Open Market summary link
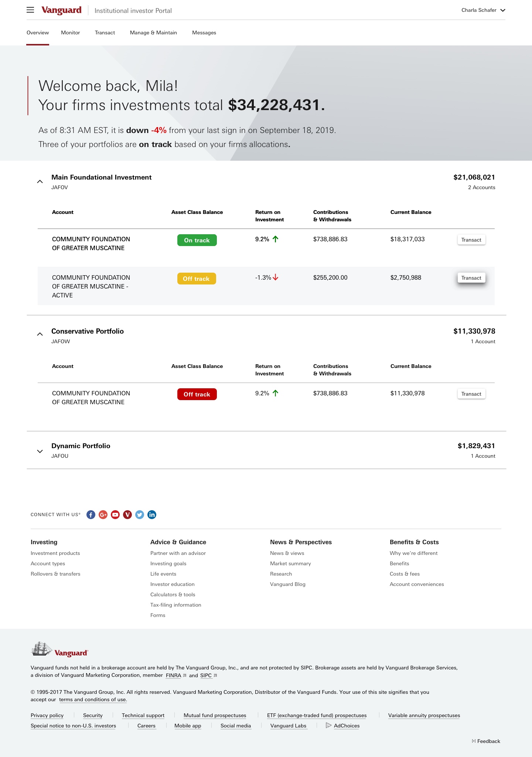 (290, 563)
